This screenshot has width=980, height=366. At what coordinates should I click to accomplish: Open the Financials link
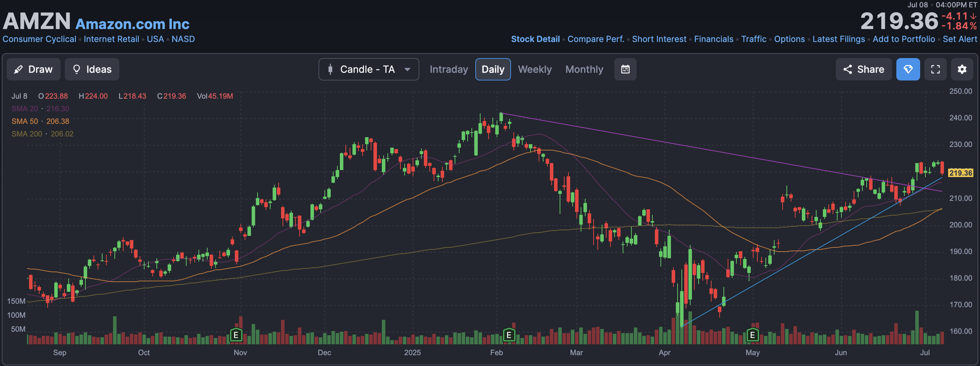714,39
